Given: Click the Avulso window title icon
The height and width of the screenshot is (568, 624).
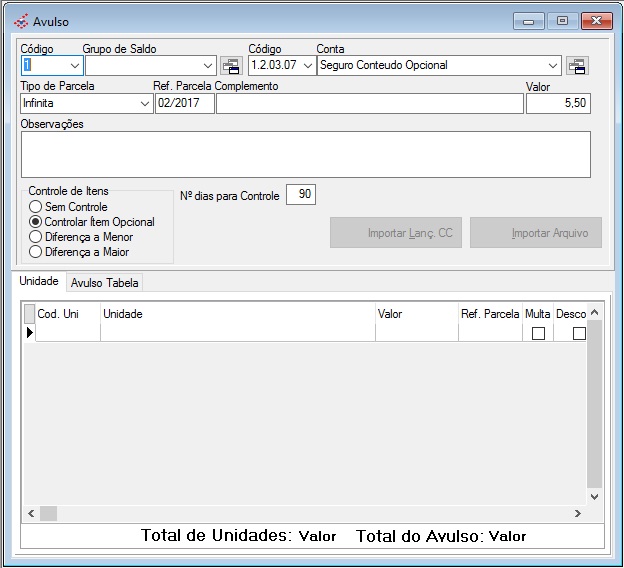Looking at the screenshot, I should click(x=21, y=21).
